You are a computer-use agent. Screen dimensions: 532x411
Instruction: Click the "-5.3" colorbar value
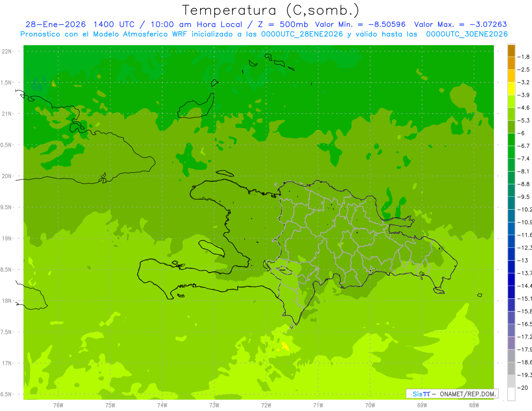pos(524,121)
